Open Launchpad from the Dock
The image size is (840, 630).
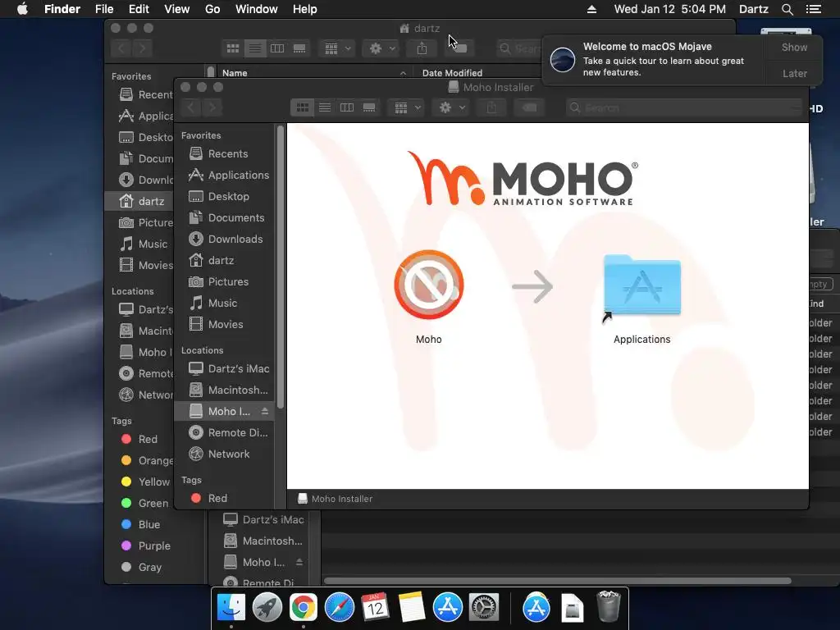click(x=267, y=608)
